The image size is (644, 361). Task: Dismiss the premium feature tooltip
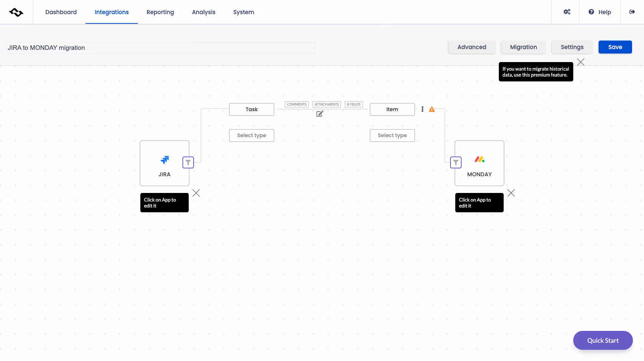click(580, 62)
